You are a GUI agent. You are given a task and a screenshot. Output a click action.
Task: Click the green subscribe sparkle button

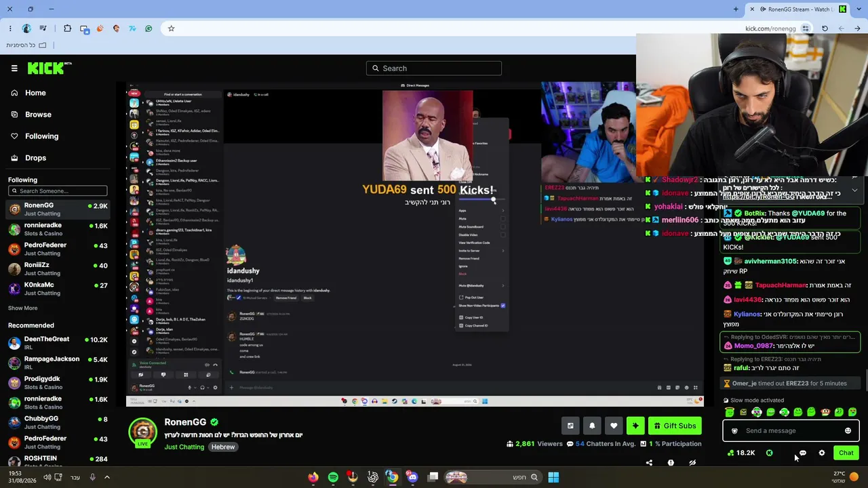[x=635, y=426]
